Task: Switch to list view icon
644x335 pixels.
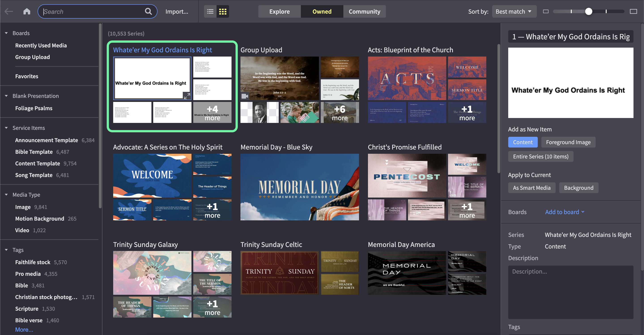Action: pos(210,11)
